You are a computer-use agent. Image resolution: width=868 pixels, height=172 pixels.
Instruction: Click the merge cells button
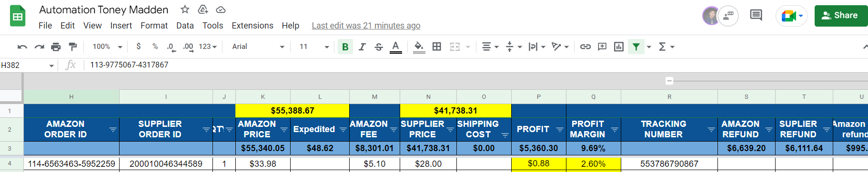(455, 47)
